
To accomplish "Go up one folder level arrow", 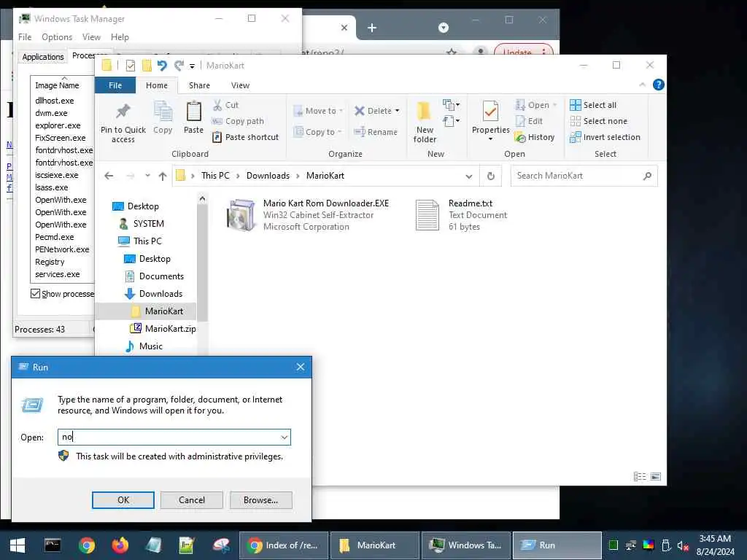I will pos(163,176).
